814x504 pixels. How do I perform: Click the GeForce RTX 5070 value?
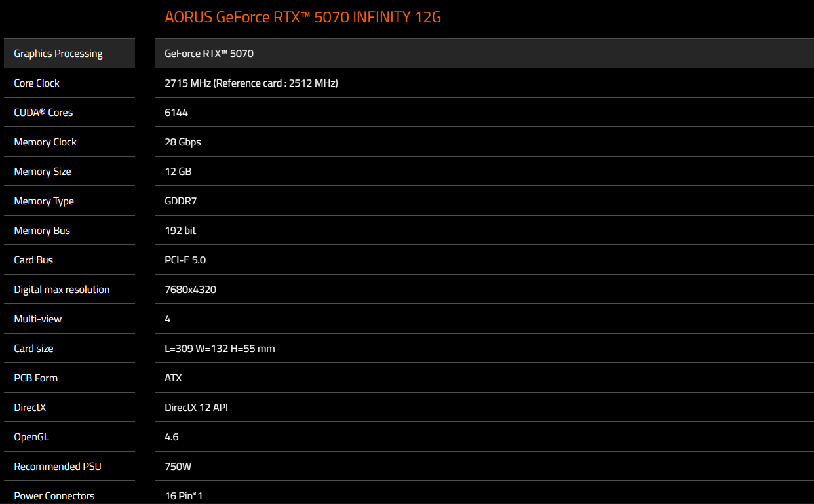pos(209,54)
